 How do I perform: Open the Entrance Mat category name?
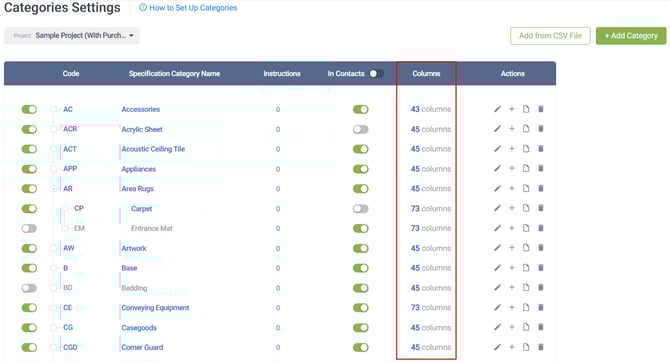pyautogui.click(x=152, y=228)
